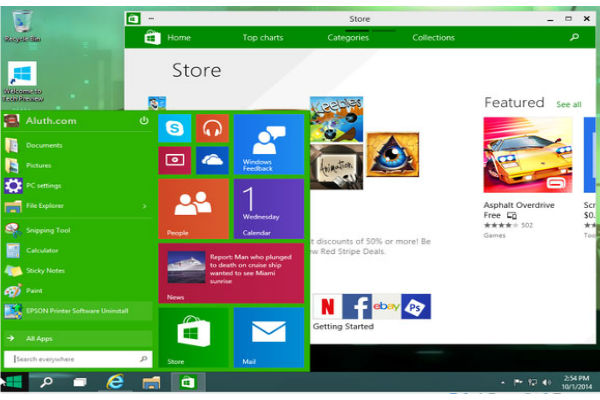Open Pictures from Start menu
This screenshot has width=600, height=400.
78,165
